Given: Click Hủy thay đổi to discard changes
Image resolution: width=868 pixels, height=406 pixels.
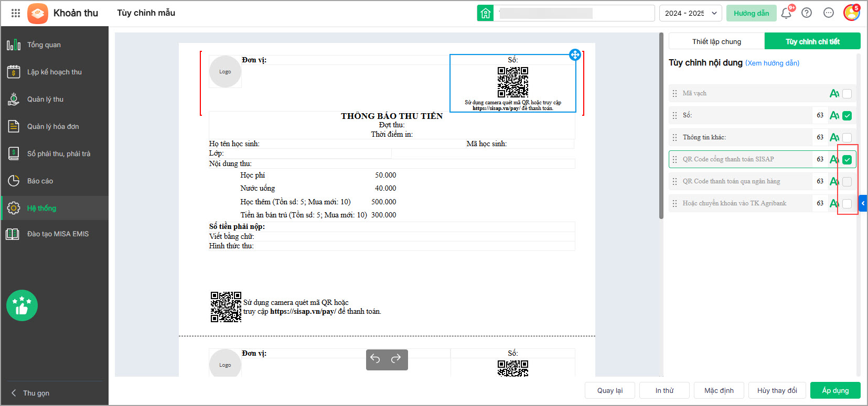Looking at the screenshot, I should point(777,390).
